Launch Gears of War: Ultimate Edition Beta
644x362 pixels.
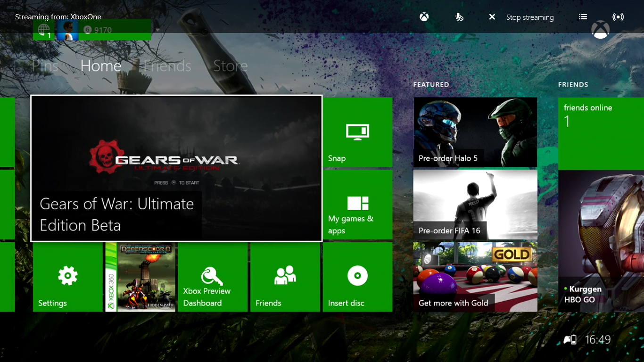point(176,168)
